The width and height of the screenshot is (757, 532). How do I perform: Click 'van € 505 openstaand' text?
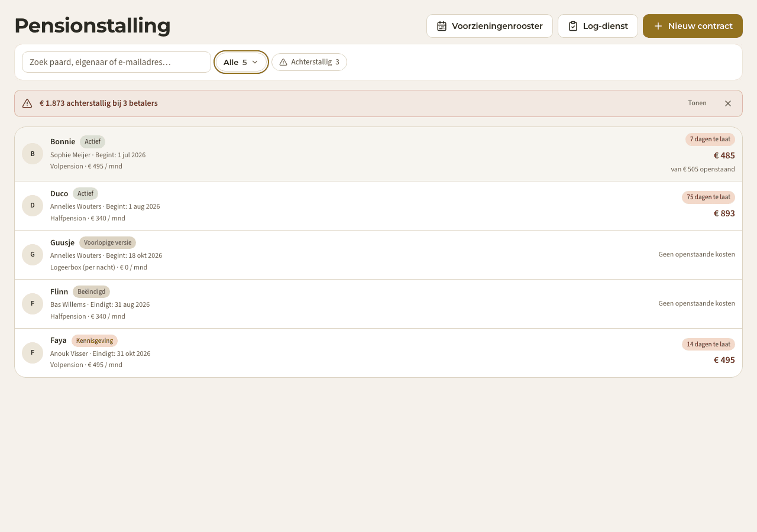tap(703, 169)
